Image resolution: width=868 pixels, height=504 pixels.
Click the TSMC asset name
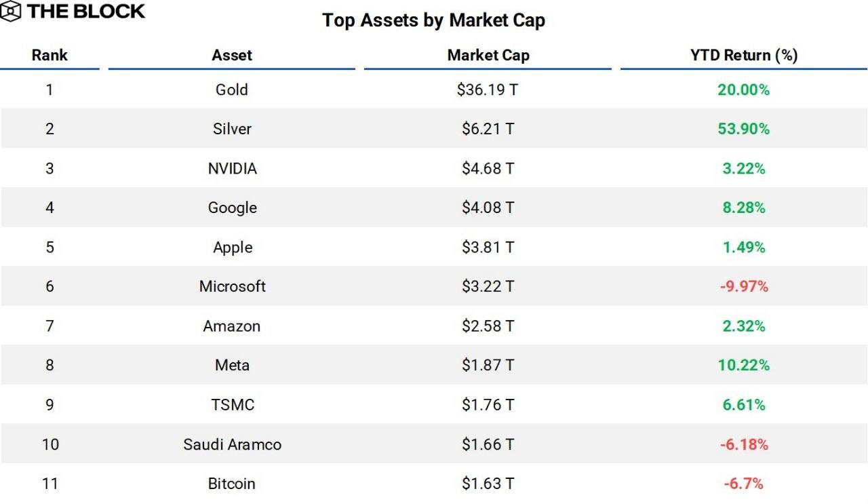(232, 405)
